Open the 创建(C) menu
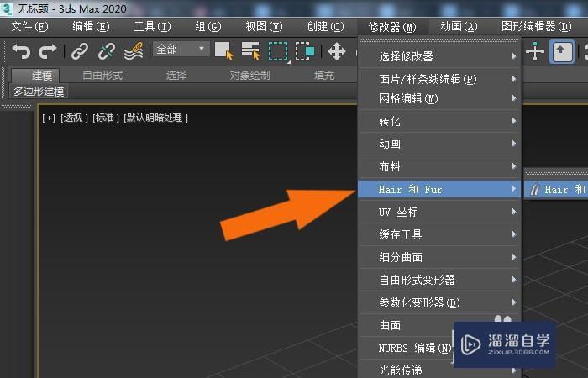 [325, 27]
